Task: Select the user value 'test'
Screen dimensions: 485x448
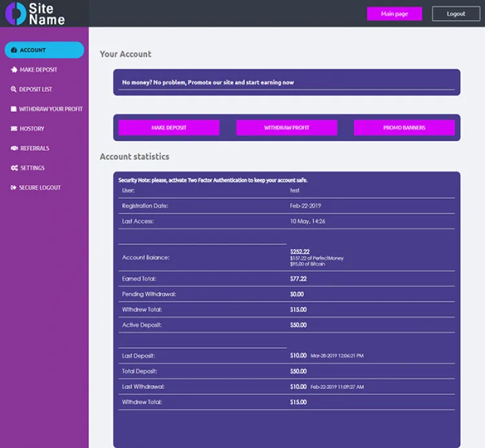Action: click(295, 190)
